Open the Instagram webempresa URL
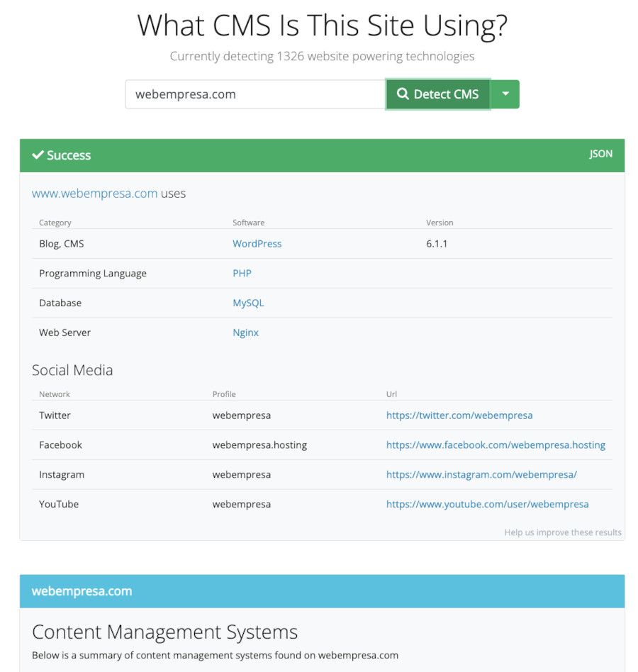638x672 pixels. tap(481, 474)
